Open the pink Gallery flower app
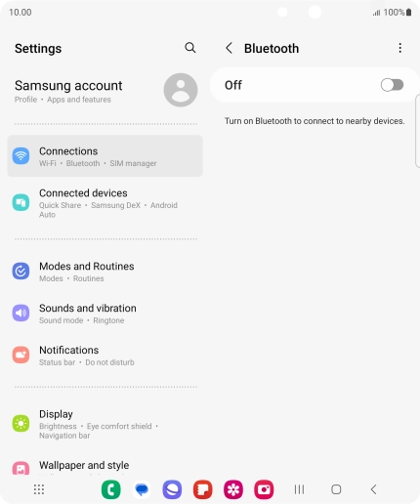 (233, 489)
